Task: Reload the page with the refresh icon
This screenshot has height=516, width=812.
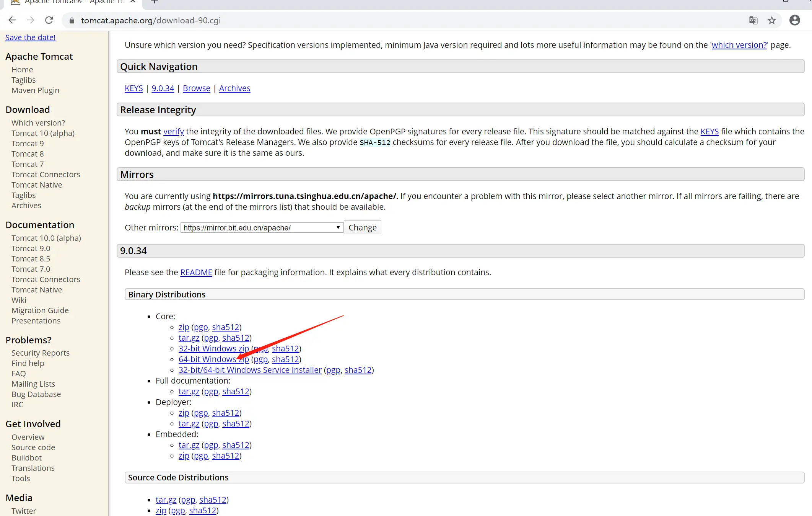Action: pyautogui.click(x=49, y=20)
